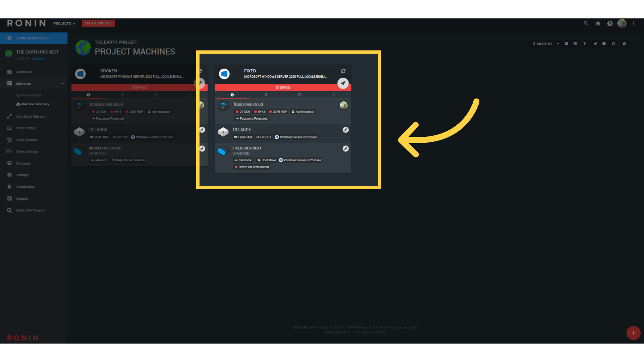The width and height of the screenshot is (644, 362).
Task: Click the red plus floating button
Action: [x=633, y=333]
